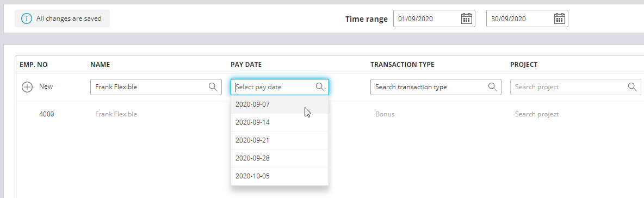644x198 pixels.
Task: Click the magnifier icon in the Name field
Action: tap(213, 86)
